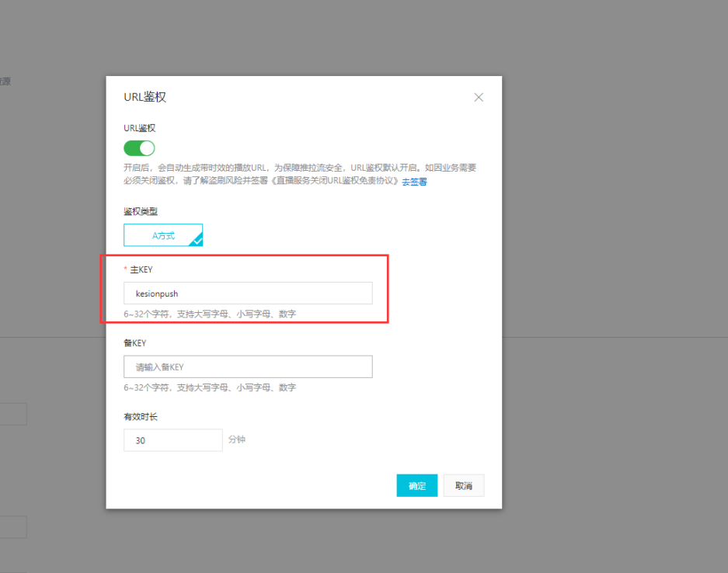
Task: Click the 鉴权类型 section label
Action: 141,211
